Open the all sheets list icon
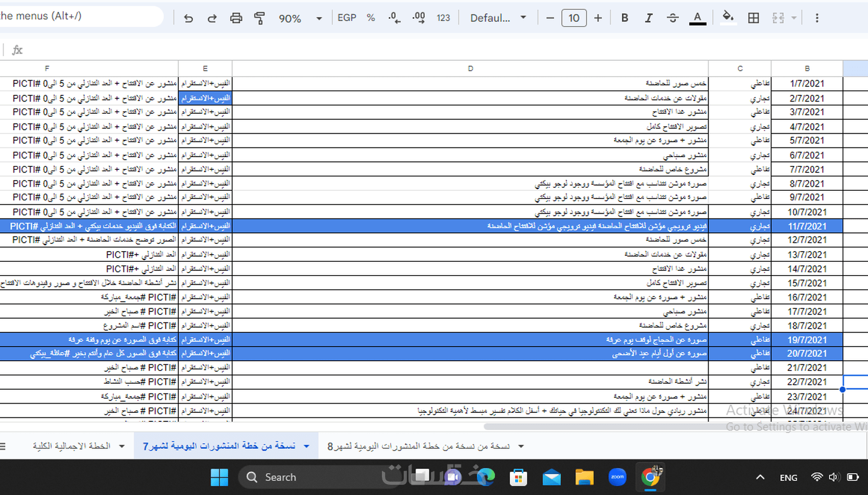 (x=3, y=447)
